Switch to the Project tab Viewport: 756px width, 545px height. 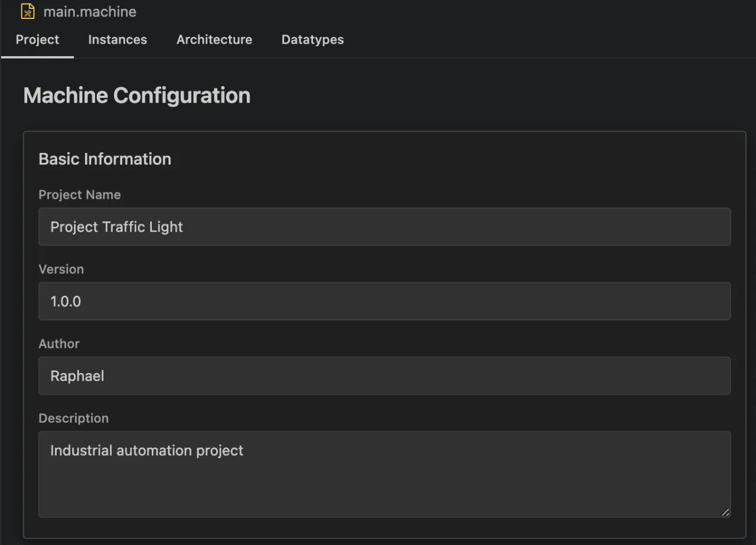point(37,40)
